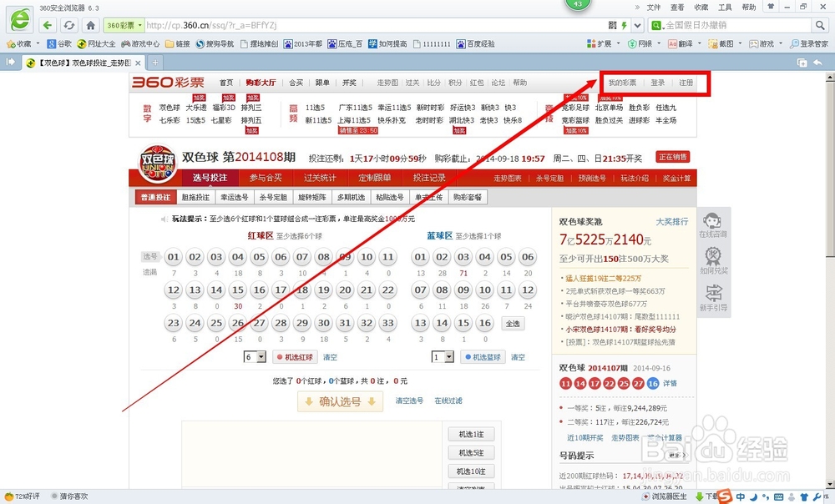The width and height of the screenshot is (835, 504).
Task: Click the 注册 register link
Action: 686,83
